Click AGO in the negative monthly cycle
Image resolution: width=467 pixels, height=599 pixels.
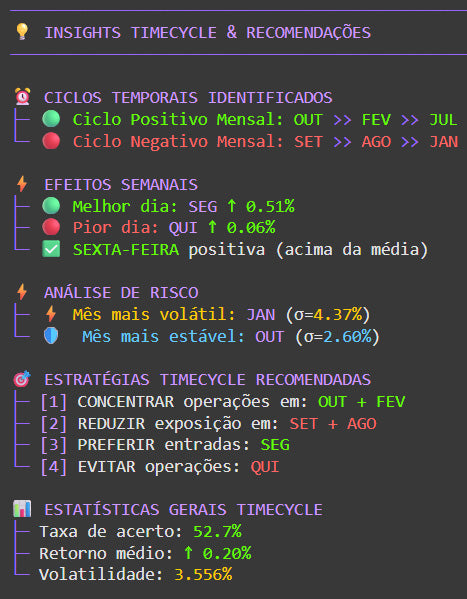[x=376, y=142]
